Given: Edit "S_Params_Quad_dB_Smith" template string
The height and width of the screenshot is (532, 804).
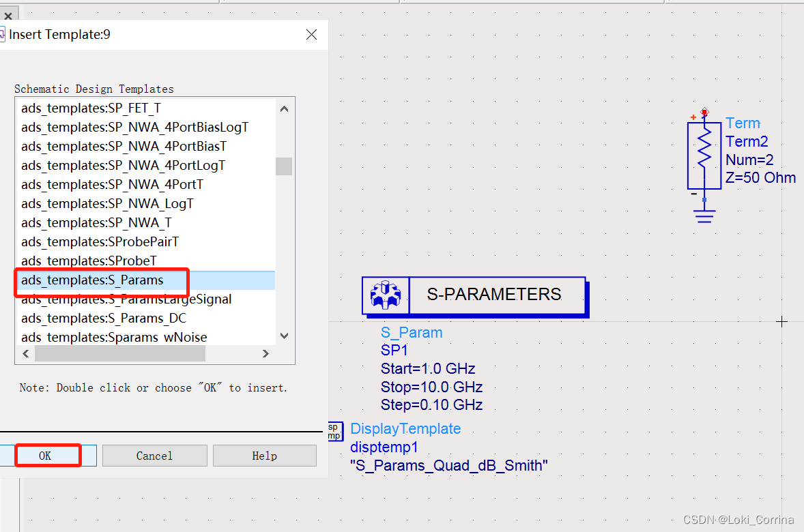Looking at the screenshot, I should point(448,466).
